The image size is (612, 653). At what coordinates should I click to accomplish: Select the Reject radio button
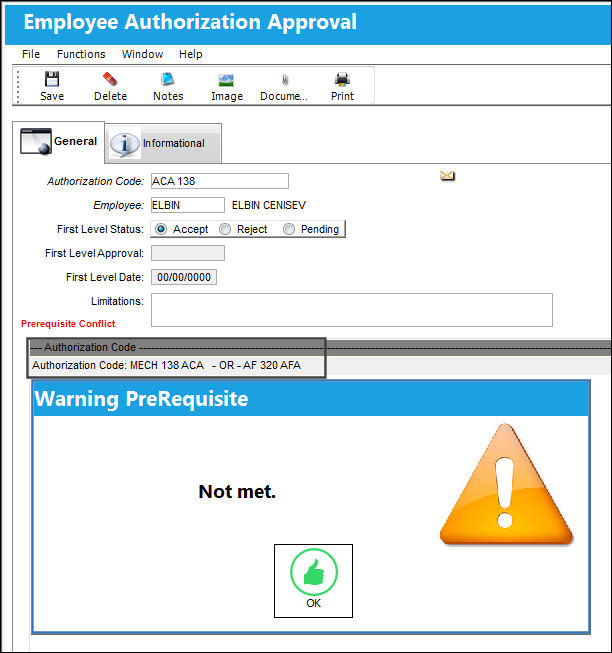pos(225,229)
